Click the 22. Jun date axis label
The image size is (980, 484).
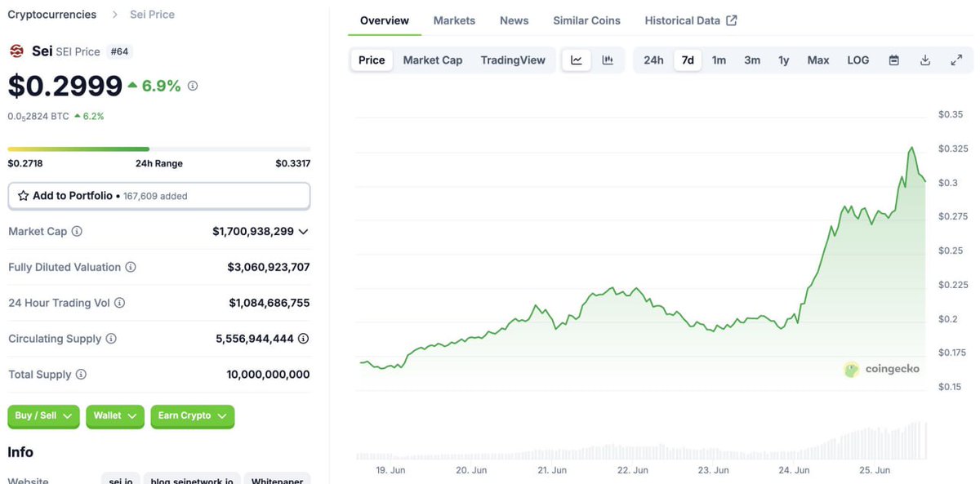(x=633, y=470)
